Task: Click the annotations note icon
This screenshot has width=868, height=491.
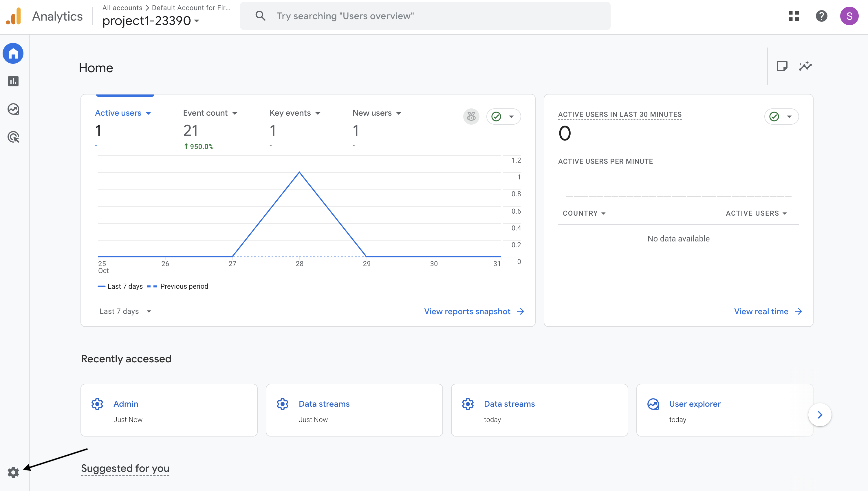Action: coord(782,66)
